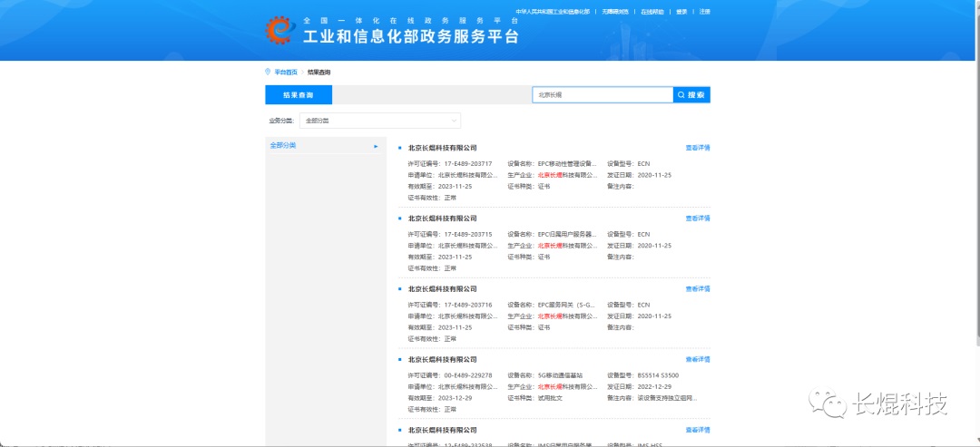Select 全部分类 in the left sidebar
The image size is (980, 447).
pyautogui.click(x=283, y=145)
